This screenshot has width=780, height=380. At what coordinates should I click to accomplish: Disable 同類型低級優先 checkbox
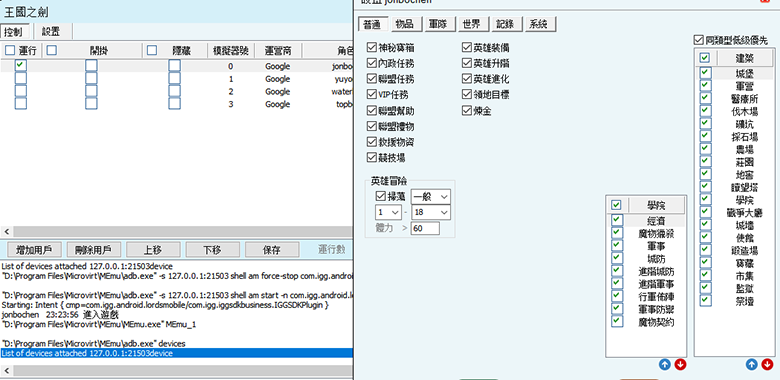[698, 40]
